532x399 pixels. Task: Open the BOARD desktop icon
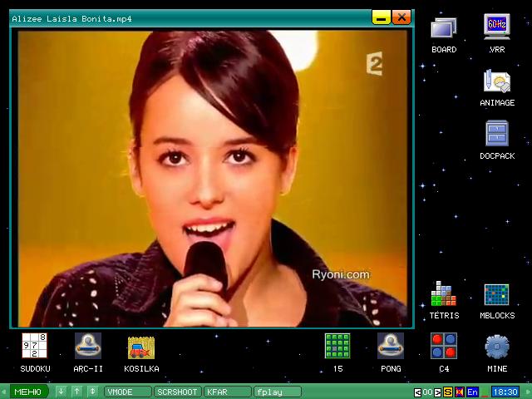click(444, 28)
